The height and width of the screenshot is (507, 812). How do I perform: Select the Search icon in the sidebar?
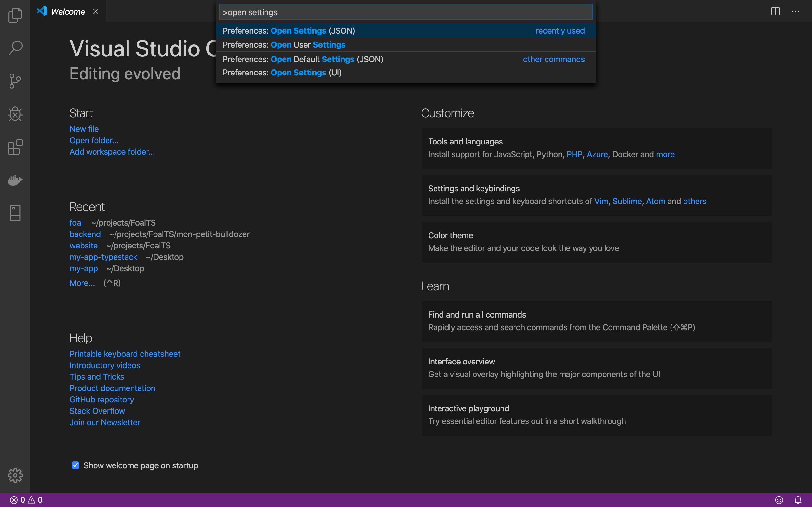15,48
